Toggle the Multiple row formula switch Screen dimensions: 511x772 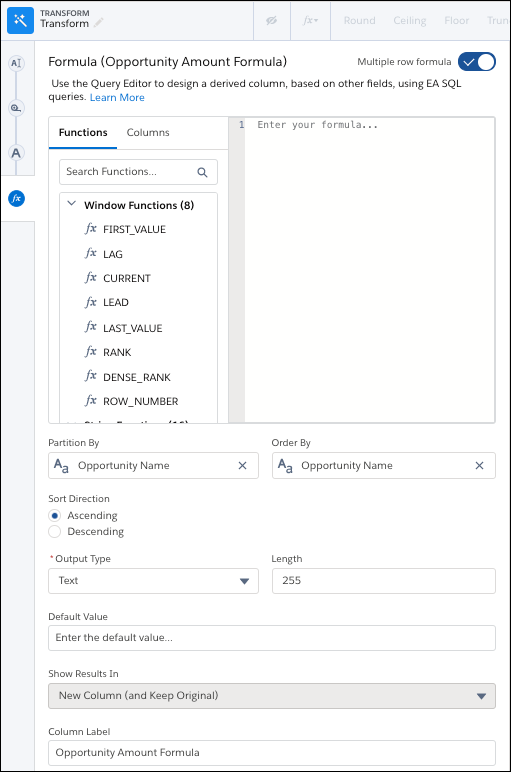[477, 62]
